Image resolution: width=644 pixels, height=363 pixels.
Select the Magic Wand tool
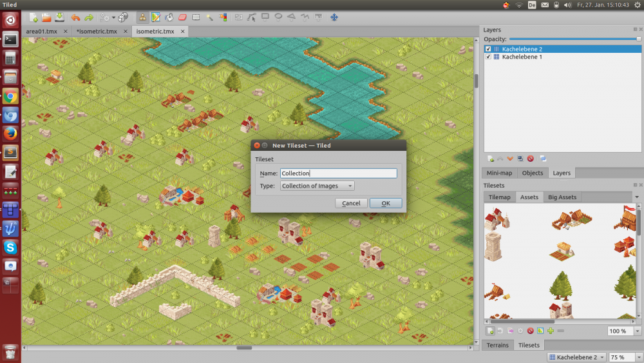209,17
